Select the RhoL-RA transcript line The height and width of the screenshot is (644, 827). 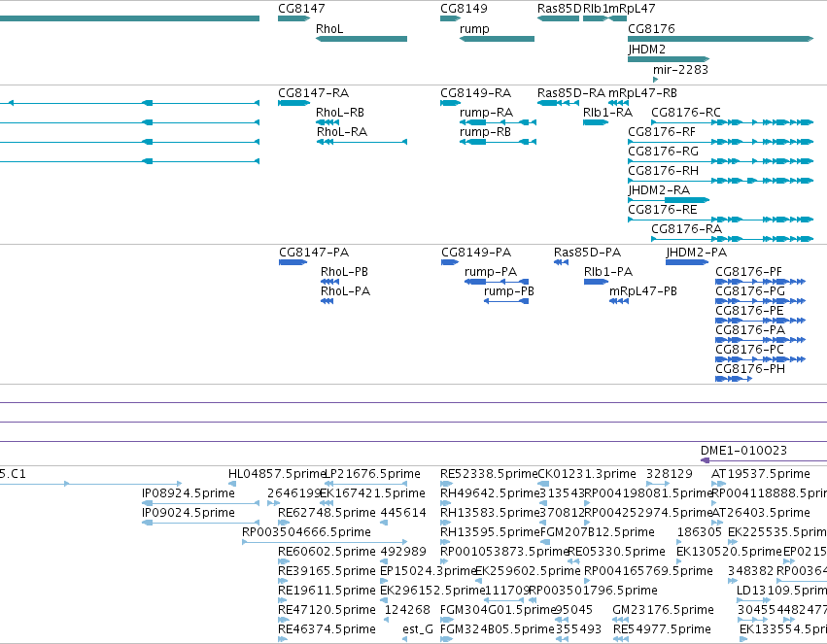362,142
